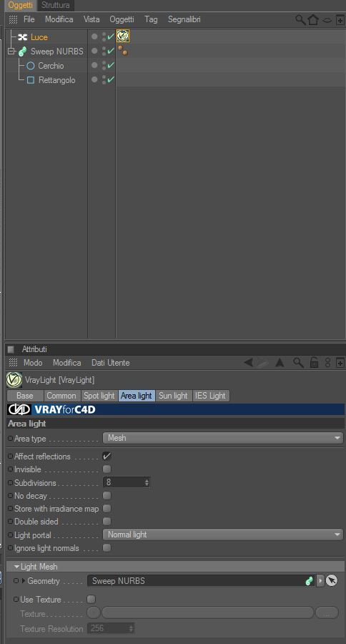The height and width of the screenshot is (644, 346).
Task: Open the Modo menu in Attributi
Action: coord(33,363)
